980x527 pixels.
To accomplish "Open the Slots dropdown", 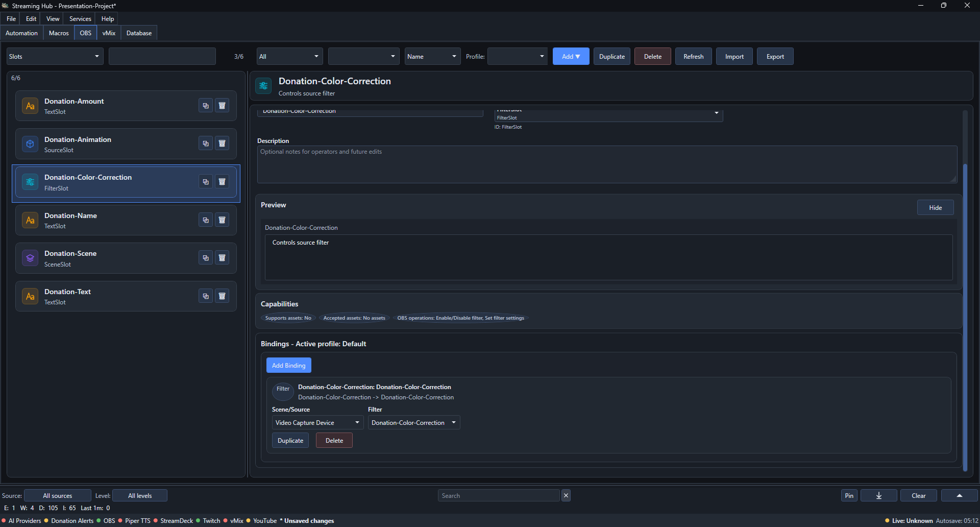I will click(x=55, y=56).
